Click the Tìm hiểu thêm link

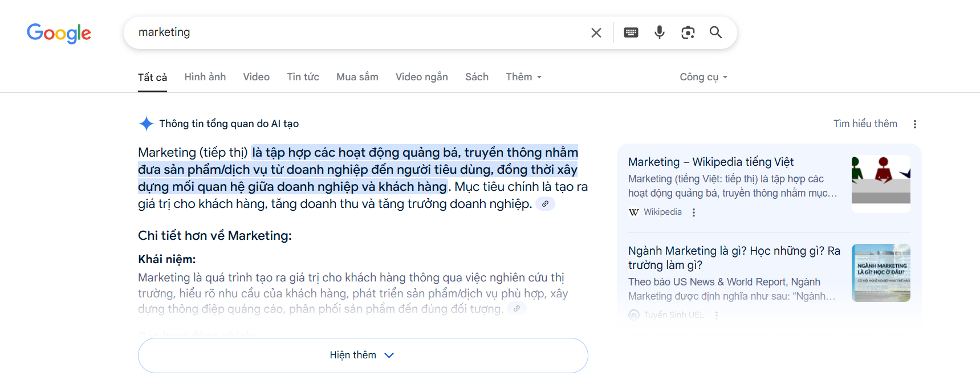865,124
